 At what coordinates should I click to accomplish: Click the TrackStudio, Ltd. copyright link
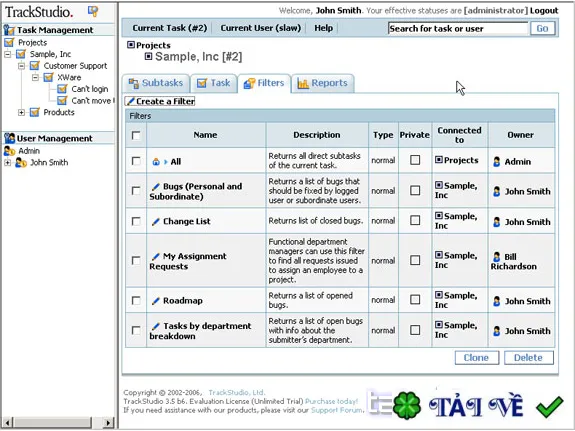click(237, 392)
